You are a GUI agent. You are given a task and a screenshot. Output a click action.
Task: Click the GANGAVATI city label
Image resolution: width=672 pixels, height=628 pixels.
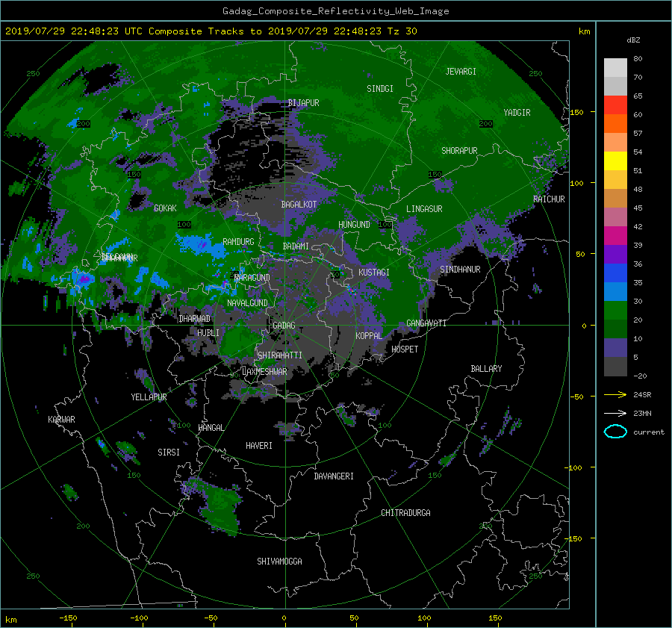point(426,323)
